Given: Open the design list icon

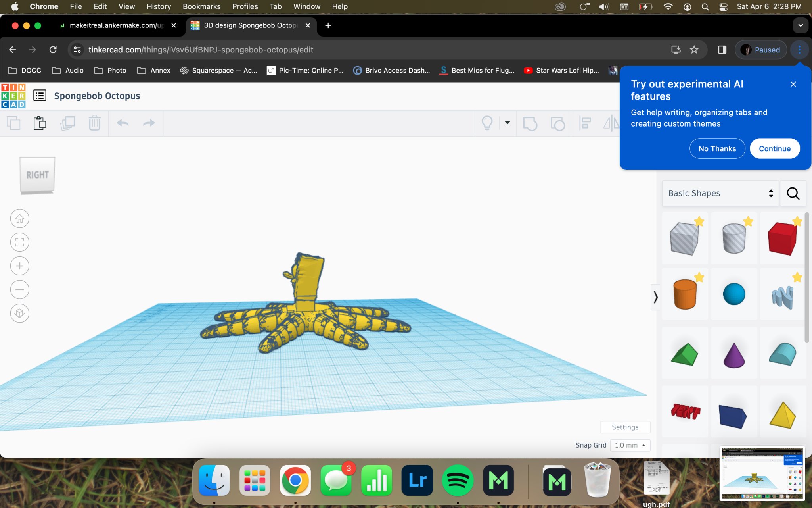Looking at the screenshot, I should [40, 96].
